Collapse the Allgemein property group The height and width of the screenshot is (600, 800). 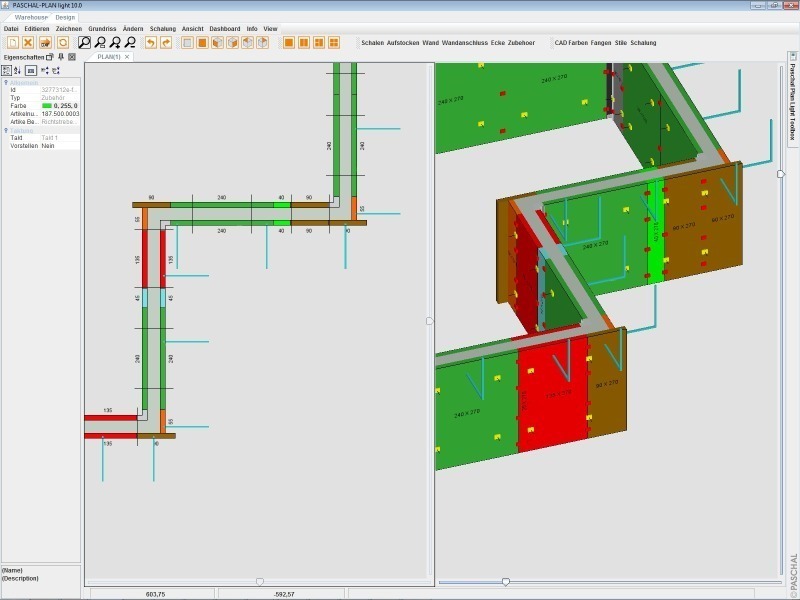coord(6,82)
